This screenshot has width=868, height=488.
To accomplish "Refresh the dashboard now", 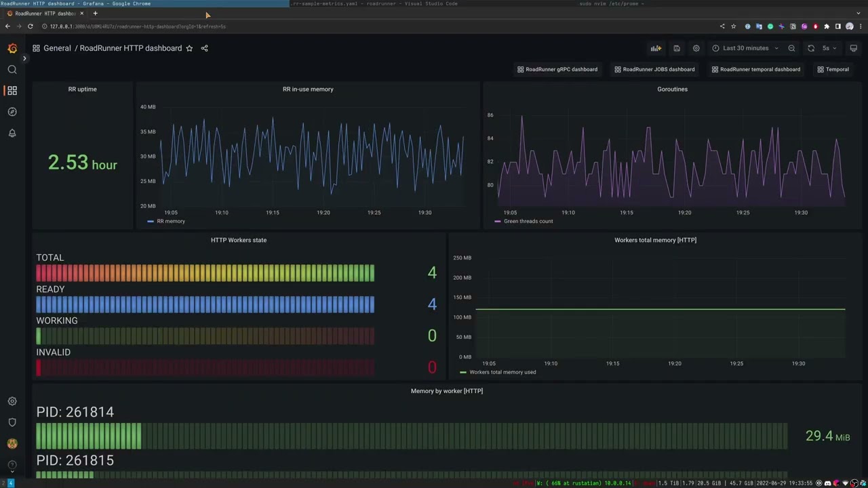I will (x=811, y=48).
